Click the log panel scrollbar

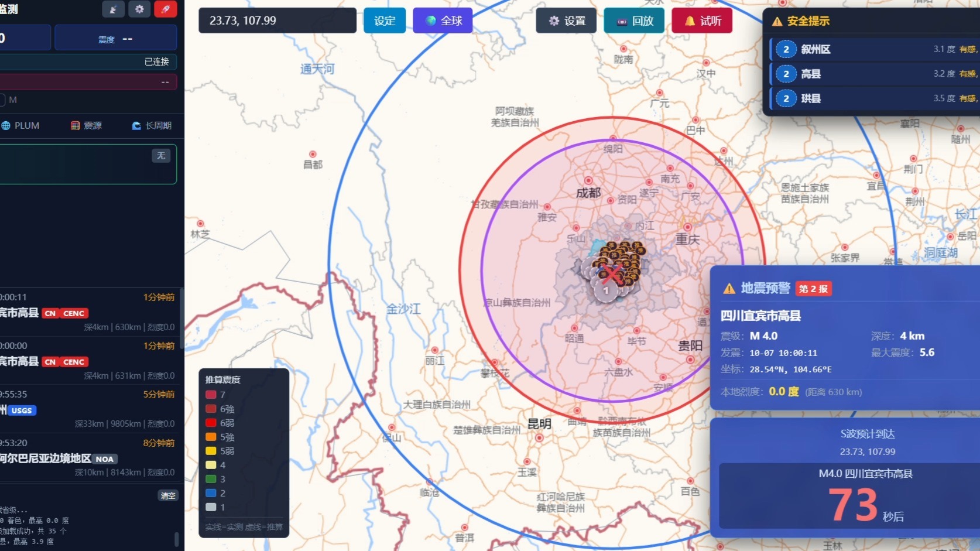[177, 539]
